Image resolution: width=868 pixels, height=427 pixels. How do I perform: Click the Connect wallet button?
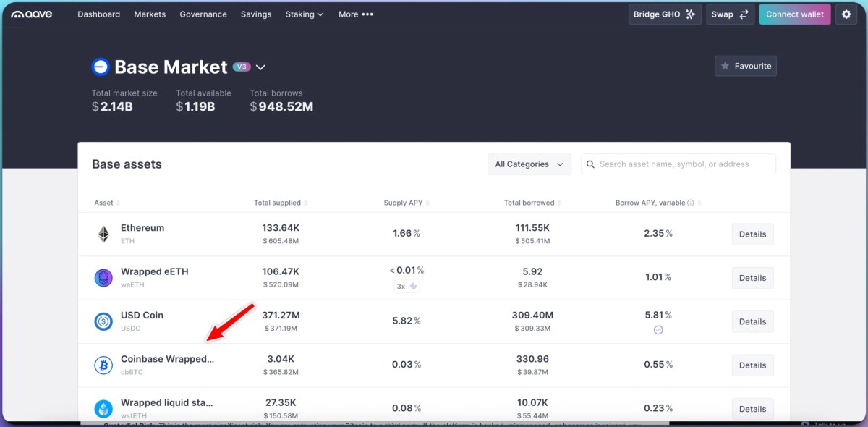(794, 14)
